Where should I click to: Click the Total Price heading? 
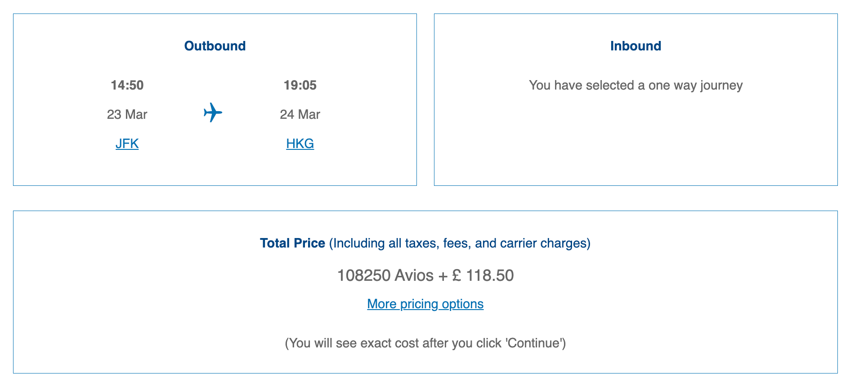292,243
